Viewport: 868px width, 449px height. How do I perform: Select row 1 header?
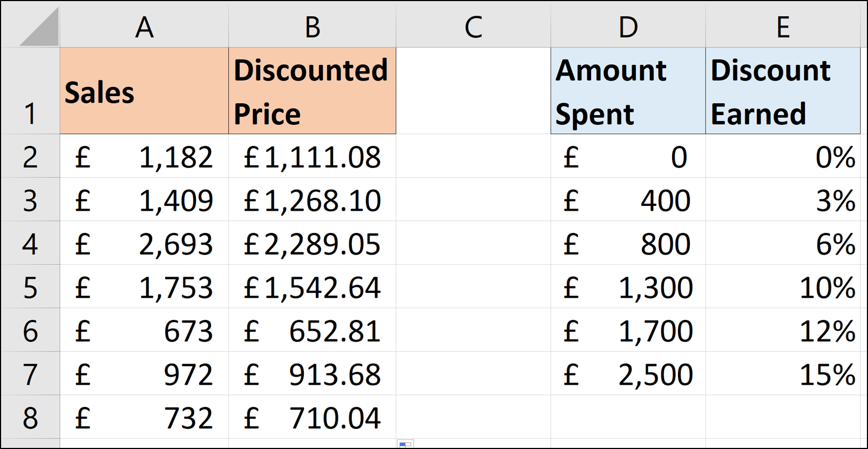pos(30,91)
